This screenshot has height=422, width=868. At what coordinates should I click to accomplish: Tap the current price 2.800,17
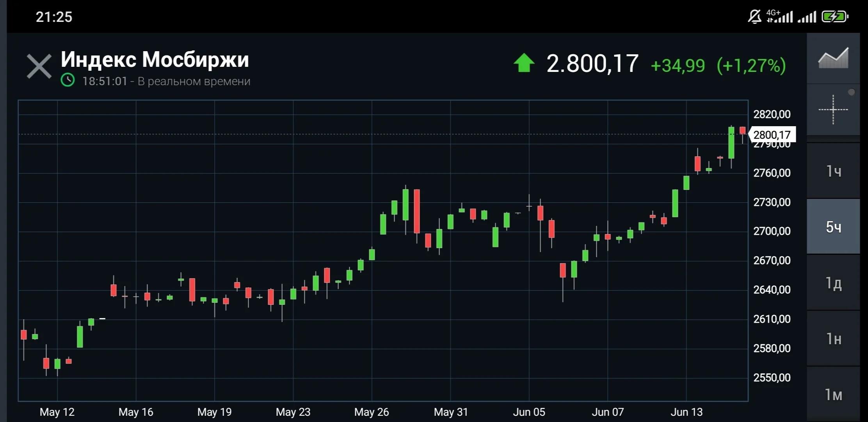click(x=592, y=63)
